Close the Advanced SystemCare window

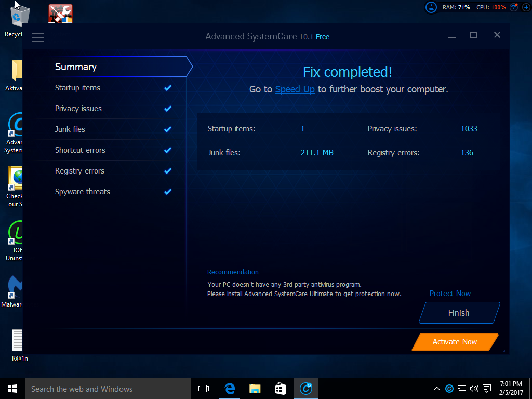[x=497, y=35]
